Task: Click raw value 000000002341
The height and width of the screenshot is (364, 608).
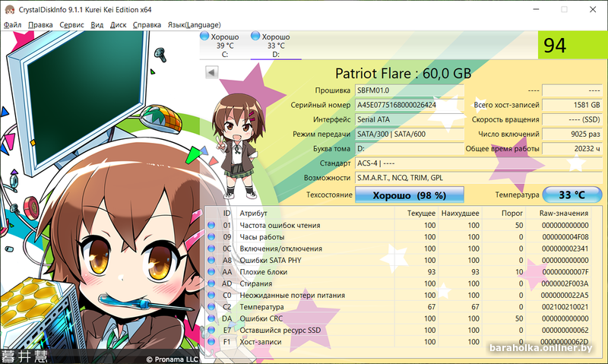Action: (x=565, y=248)
